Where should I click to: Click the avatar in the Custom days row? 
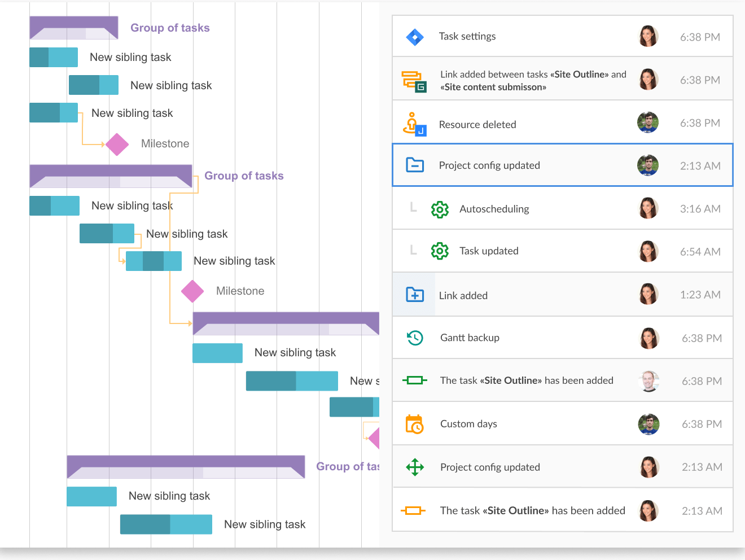(648, 424)
